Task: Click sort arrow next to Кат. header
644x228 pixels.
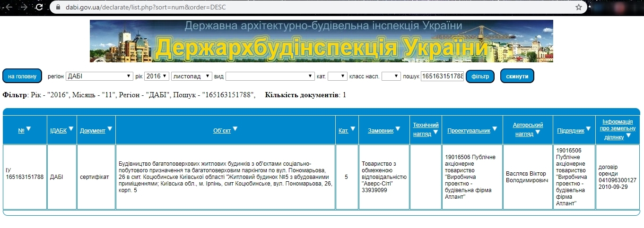Action: [353, 128]
